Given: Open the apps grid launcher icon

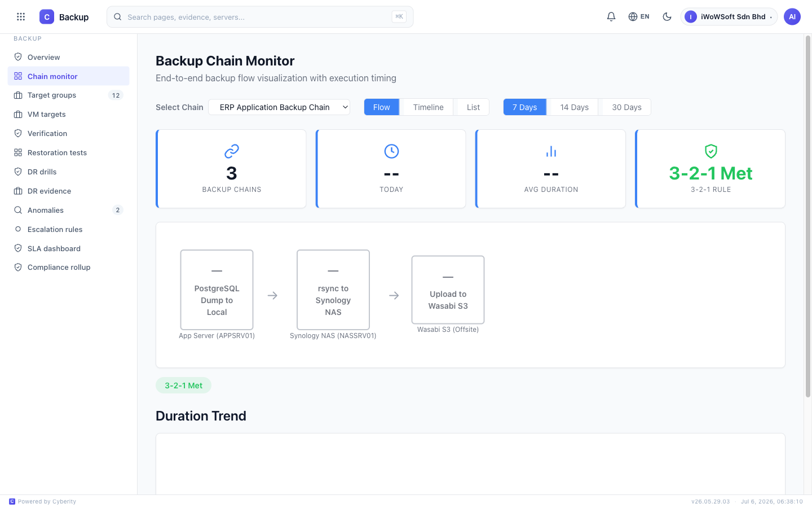Looking at the screenshot, I should pos(21,17).
